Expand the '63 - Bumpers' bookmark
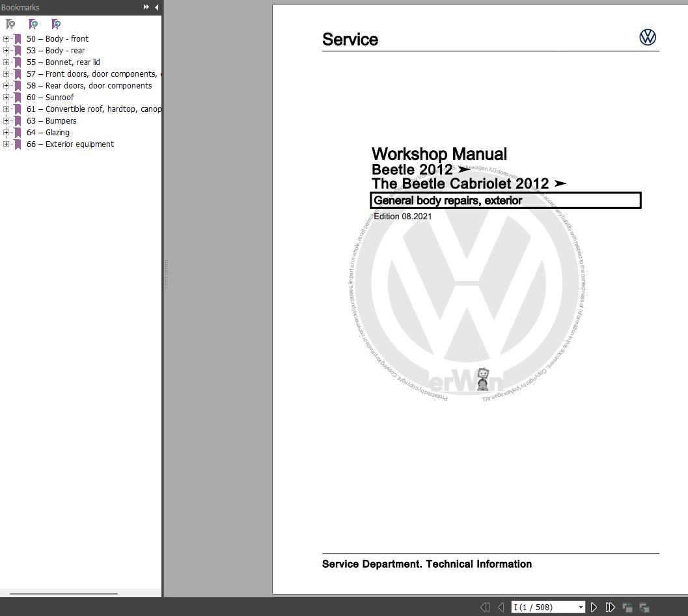Viewport: 688px width, 616px height. pos(6,120)
